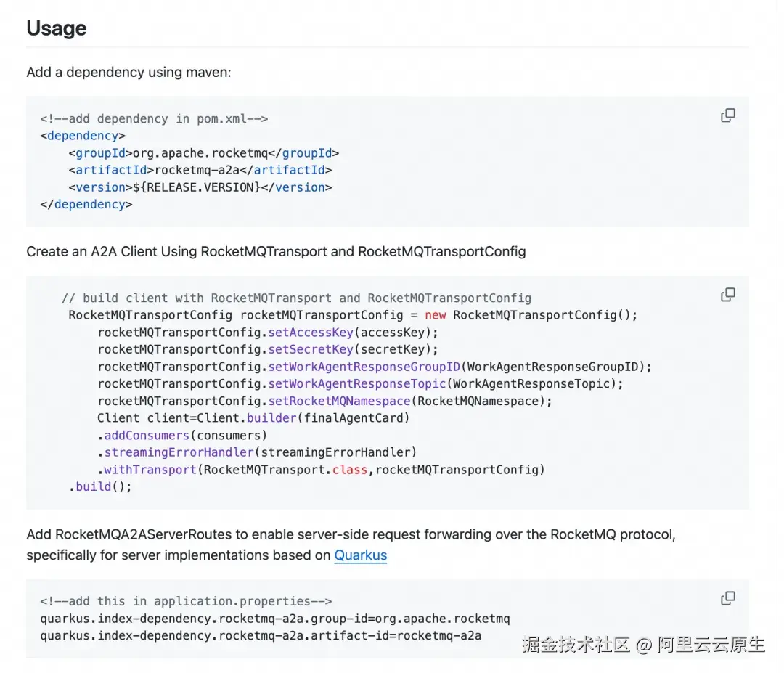Copy the maven dependency code block

coord(727,115)
